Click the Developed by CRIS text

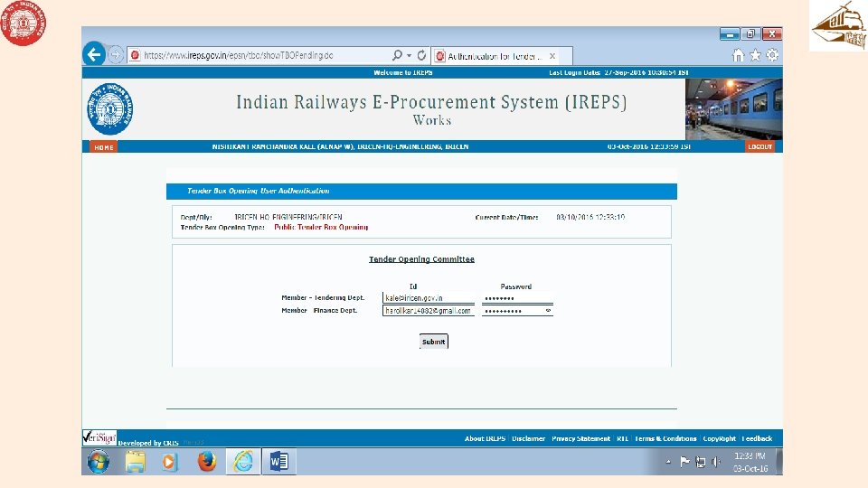[148, 443]
